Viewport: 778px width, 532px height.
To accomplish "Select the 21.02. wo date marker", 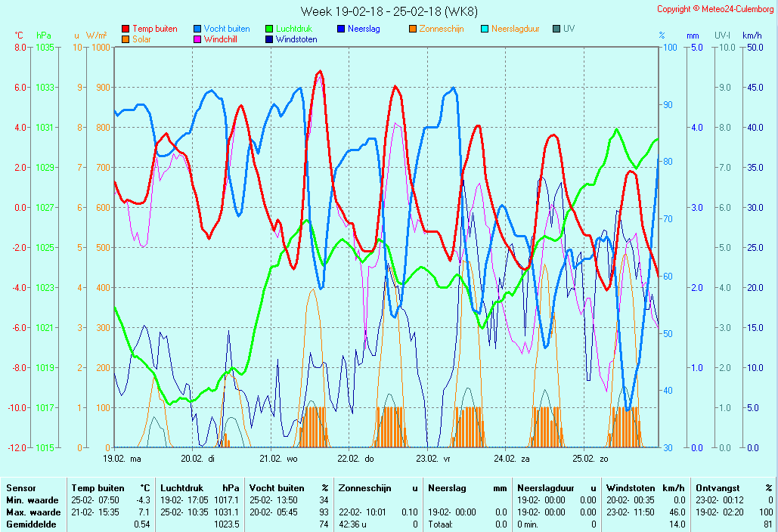I will pos(278,458).
